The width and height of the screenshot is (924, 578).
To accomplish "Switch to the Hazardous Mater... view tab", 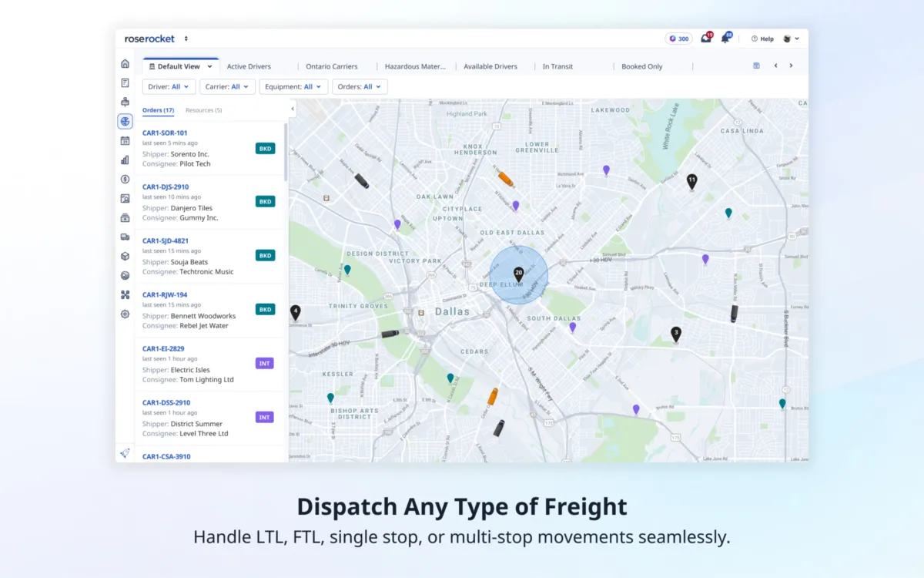I will [x=415, y=66].
